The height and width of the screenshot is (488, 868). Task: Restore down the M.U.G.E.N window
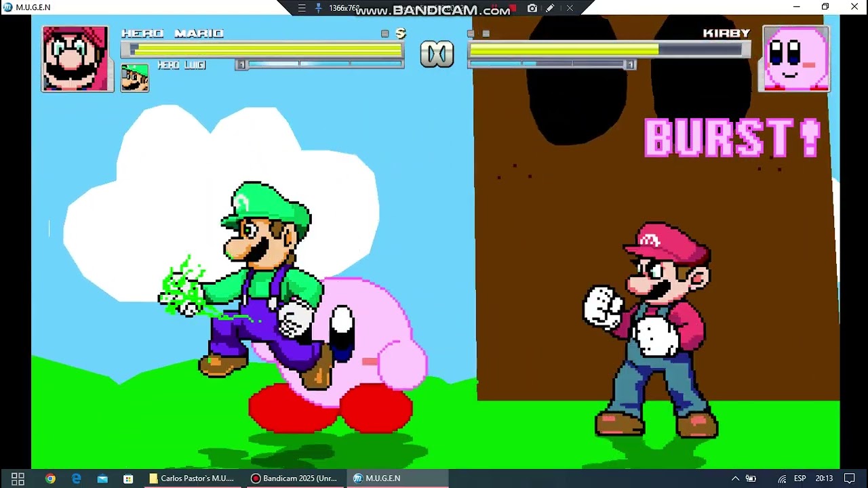[825, 7]
